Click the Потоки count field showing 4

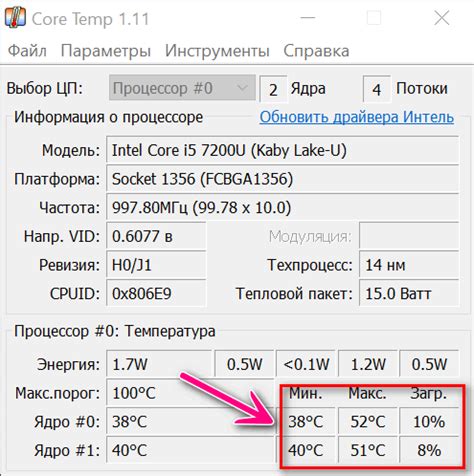(x=376, y=89)
